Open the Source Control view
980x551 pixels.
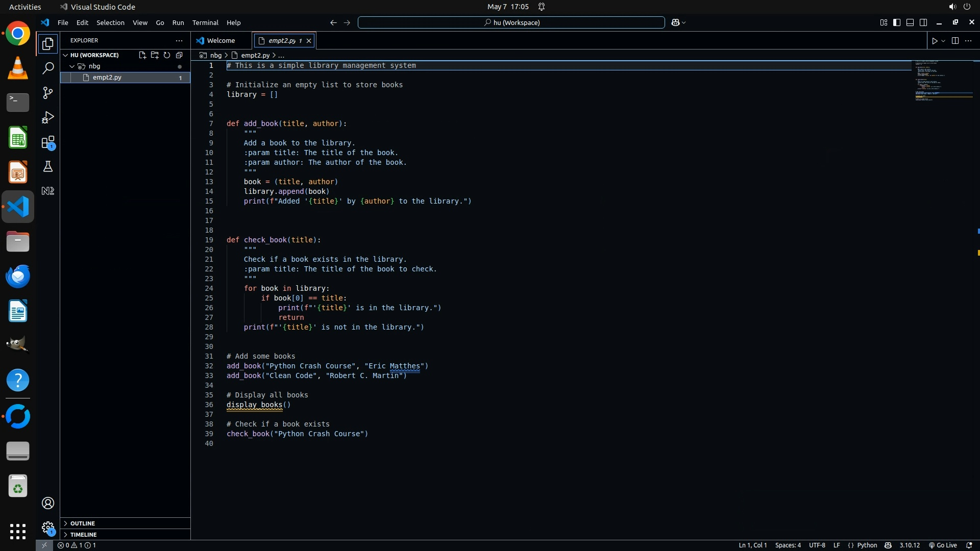(48, 93)
